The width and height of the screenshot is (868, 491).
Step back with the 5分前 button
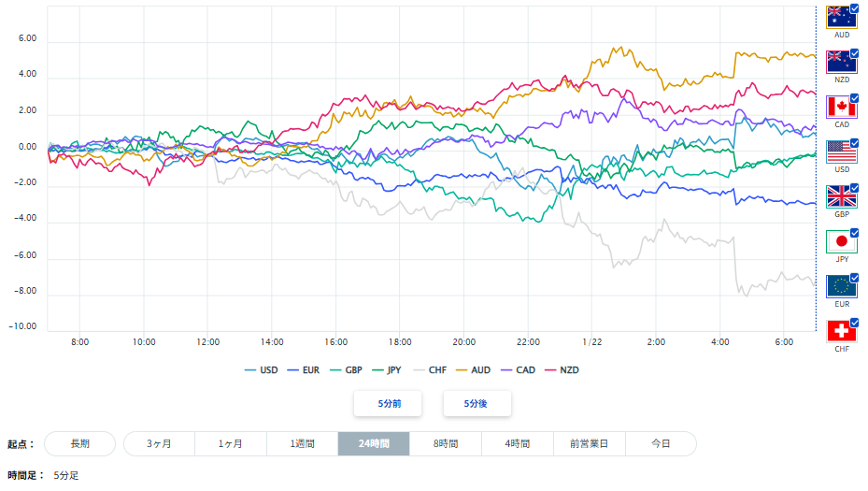388,404
